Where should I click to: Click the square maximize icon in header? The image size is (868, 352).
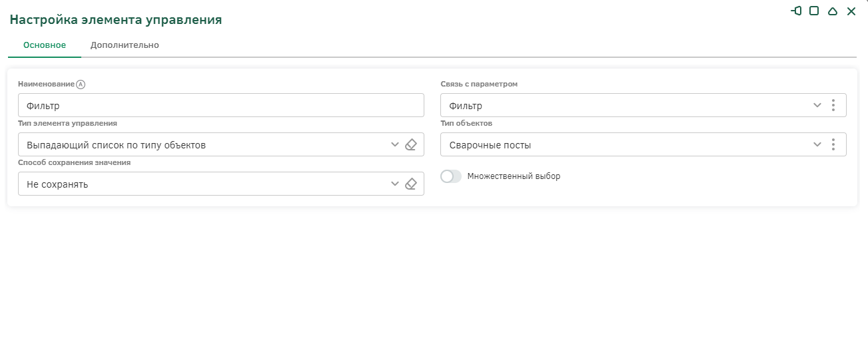point(814,11)
